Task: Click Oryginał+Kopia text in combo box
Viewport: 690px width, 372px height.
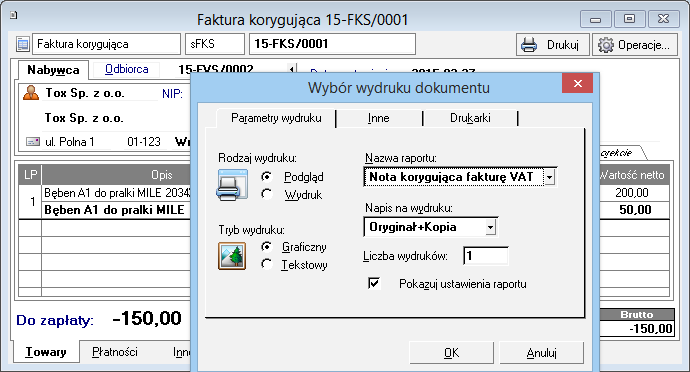Action: (x=413, y=227)
